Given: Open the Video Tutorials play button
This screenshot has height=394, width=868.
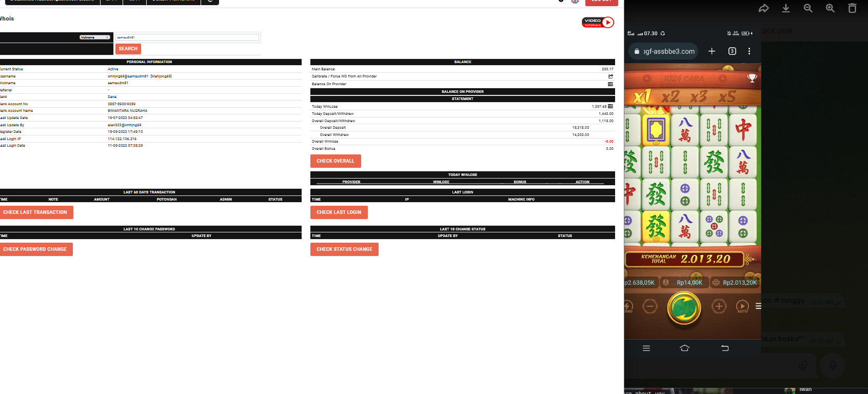Looking at the screenshot, I should [608, 22].
